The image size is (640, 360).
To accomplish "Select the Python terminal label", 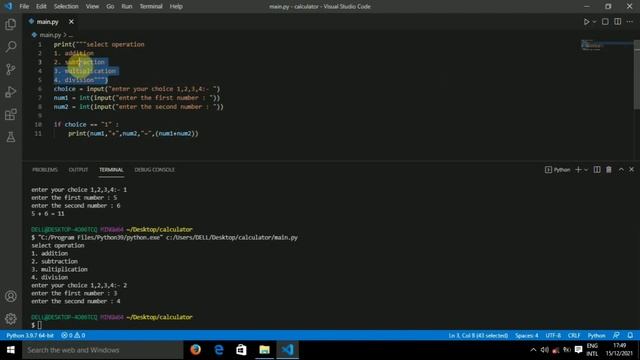I will [558, 170].
